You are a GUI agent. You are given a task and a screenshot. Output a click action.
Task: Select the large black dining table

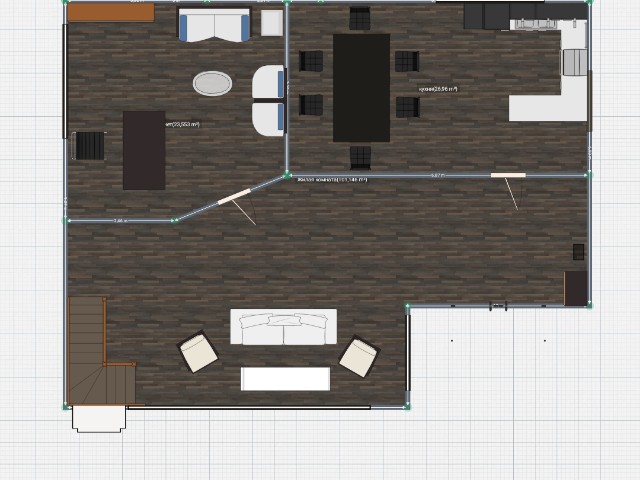(361, 88)
